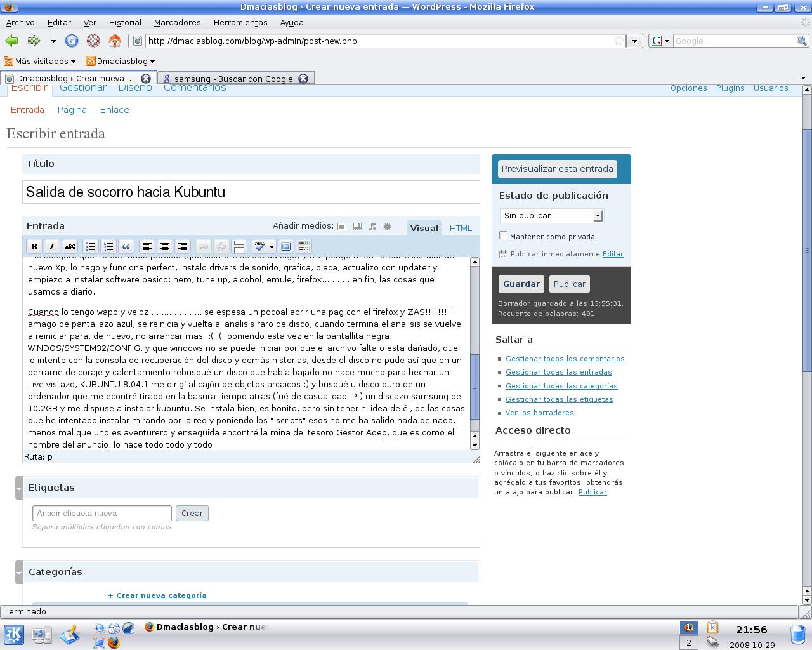Open the Marcadores menu
812x650 pixels.
(x=177, y=22)
